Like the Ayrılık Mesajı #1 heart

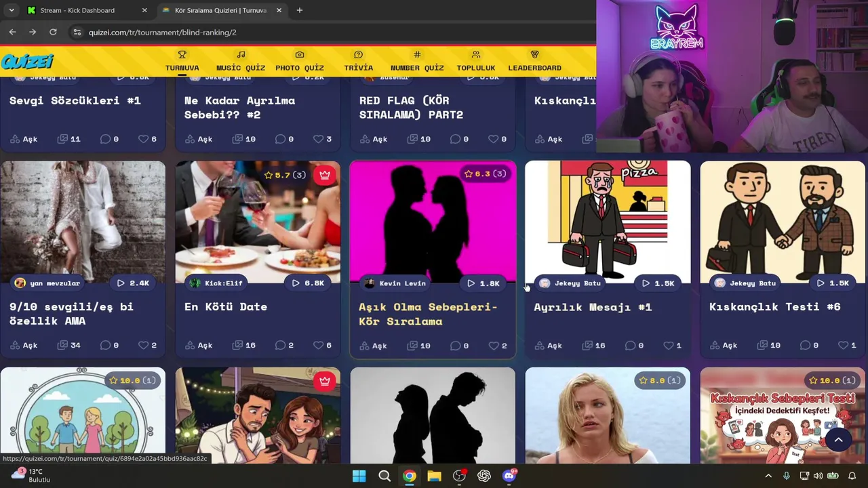pos(668,345)
